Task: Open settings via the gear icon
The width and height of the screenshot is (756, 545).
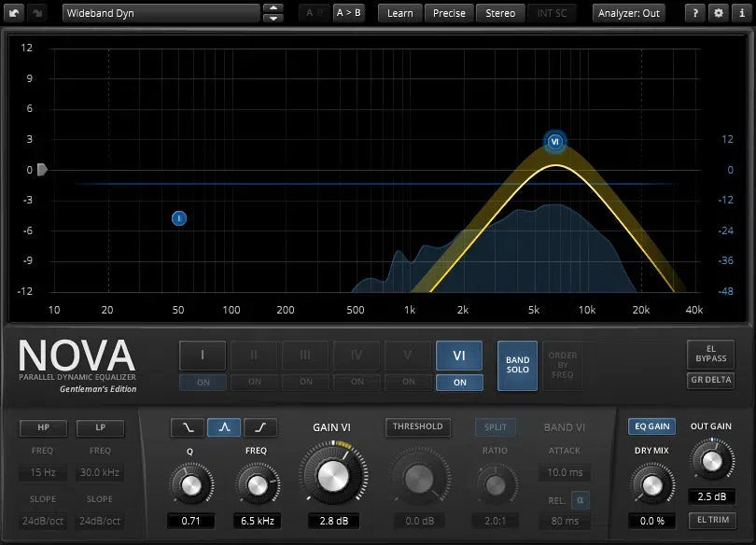Action: [718, 13]
